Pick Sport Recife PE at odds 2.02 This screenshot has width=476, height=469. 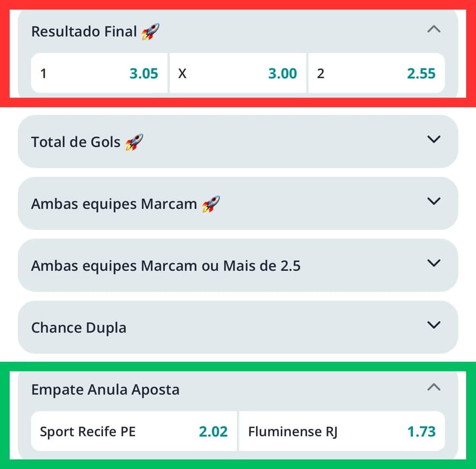click(133, 432)
